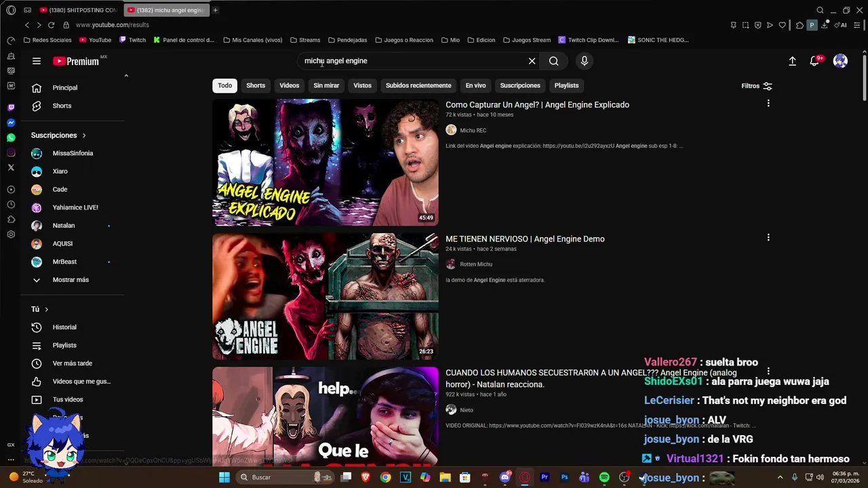Open Messenger in the Opera sidebar
The image size is (868, 488).
coord(11,123)
